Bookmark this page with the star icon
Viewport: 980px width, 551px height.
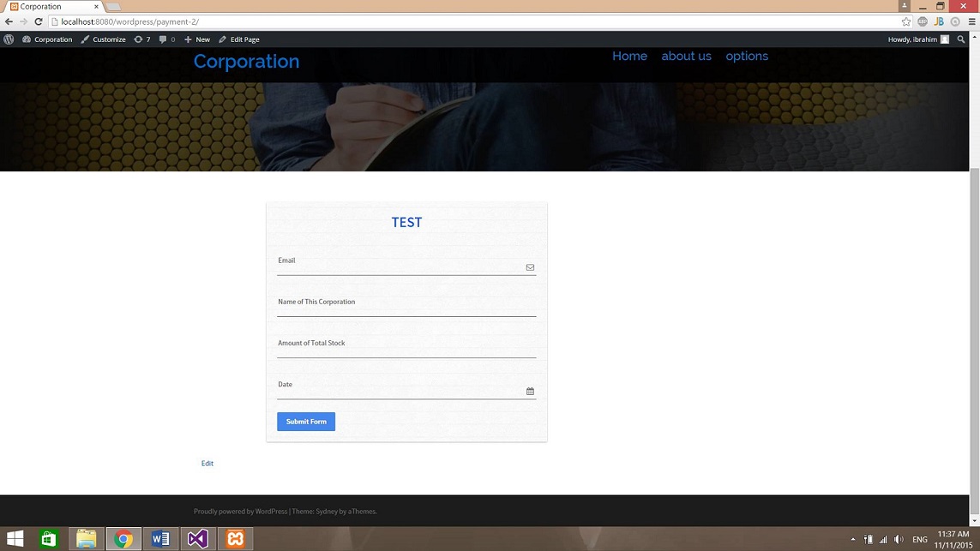tap(906, 21)
